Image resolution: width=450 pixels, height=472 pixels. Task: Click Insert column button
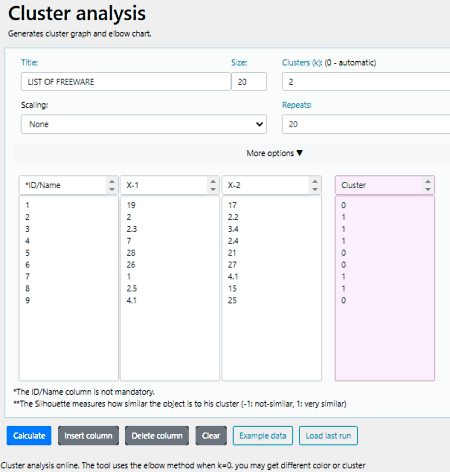(x=88, y=435)
